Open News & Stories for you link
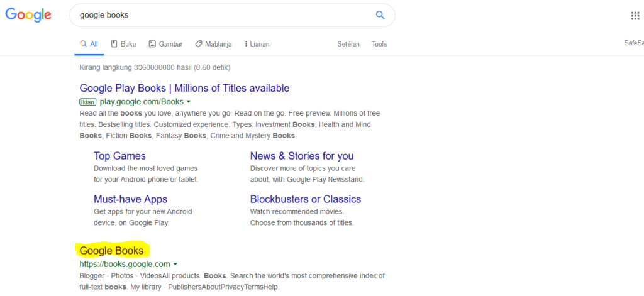Image resolution: width=644 pixels, height=296 pixels. pyautogui.click(x=302, y=156)
